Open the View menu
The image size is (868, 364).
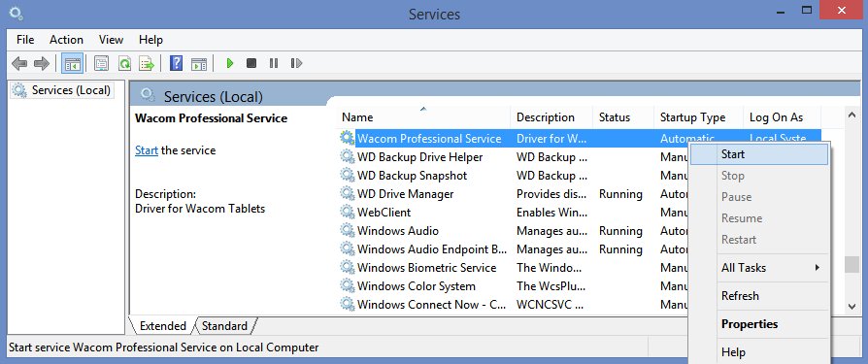coord(111,40)
